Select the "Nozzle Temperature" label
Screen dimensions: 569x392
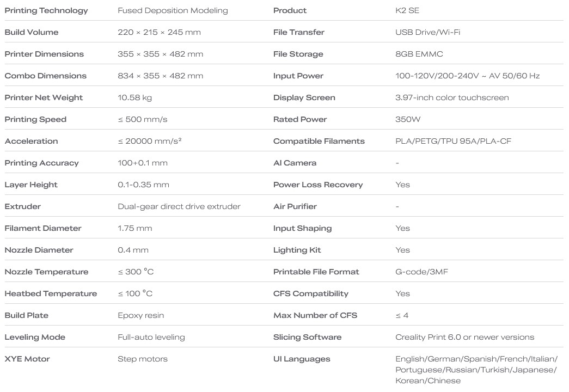[x=46, y=272]
